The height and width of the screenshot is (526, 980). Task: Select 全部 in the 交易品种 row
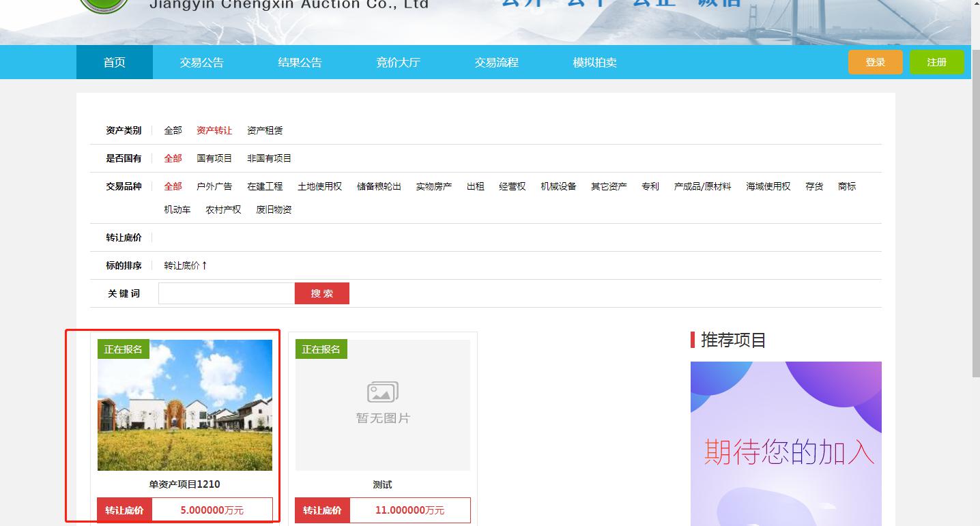(x=173, y=186)
